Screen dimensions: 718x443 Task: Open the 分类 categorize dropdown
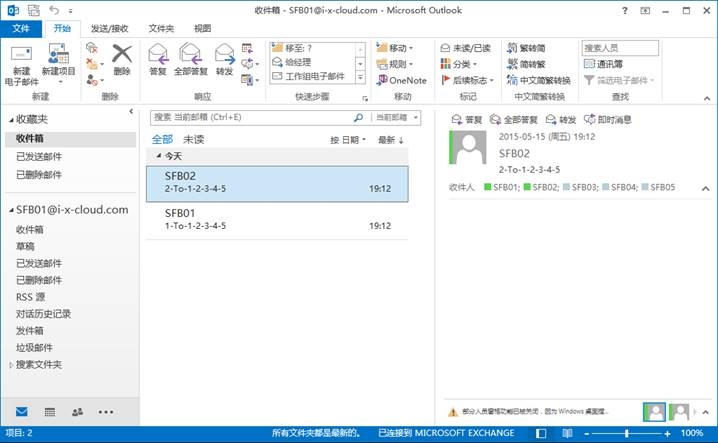[458, 64]
